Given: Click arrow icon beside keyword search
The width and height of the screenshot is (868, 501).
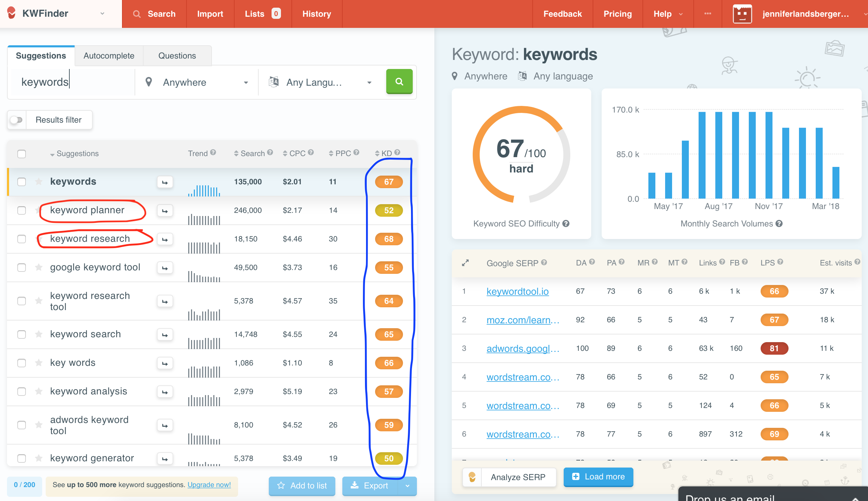Looking at the screenshot, I should click(165, 335).
